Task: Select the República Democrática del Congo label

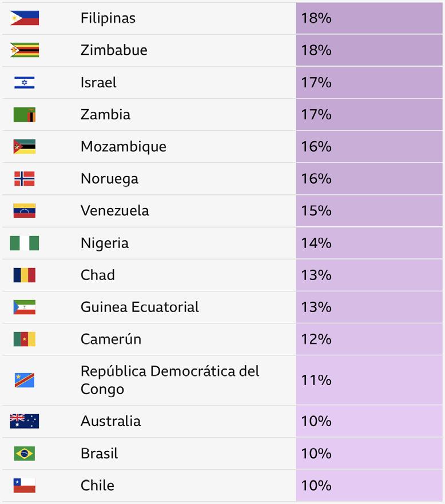Action: pyautogui.click(x=170, y=380)
